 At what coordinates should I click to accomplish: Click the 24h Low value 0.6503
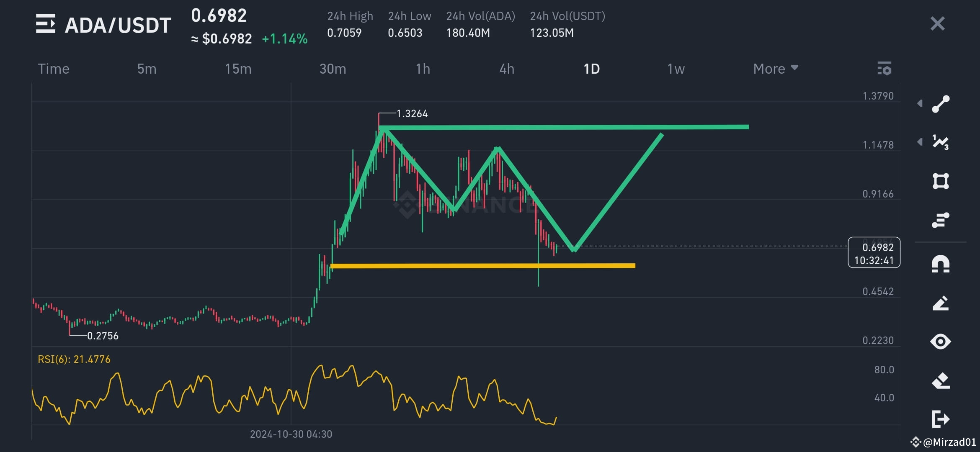pyautogui.click(x=405, y=33)
